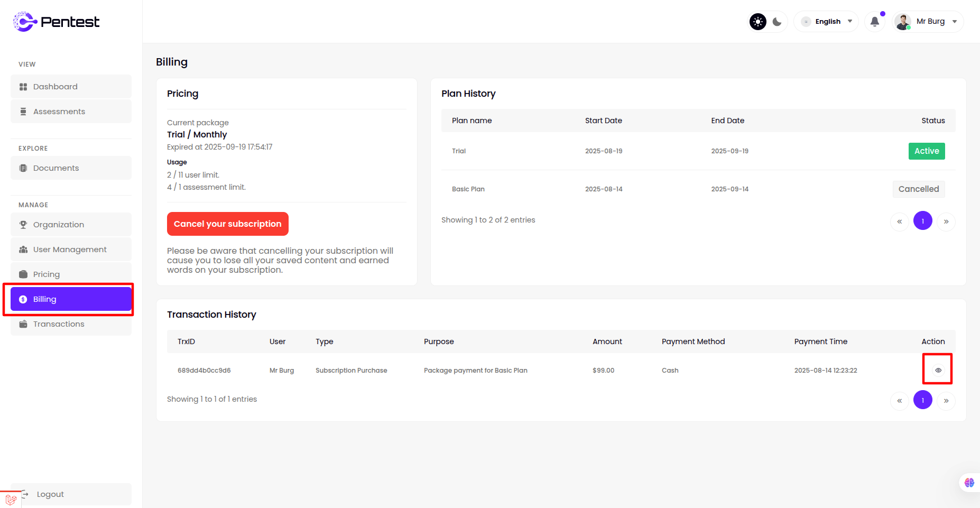The width and height of the screenshot is (980, 508).
Task: Go to next page in Plan History
Action: tap(946, 221)
